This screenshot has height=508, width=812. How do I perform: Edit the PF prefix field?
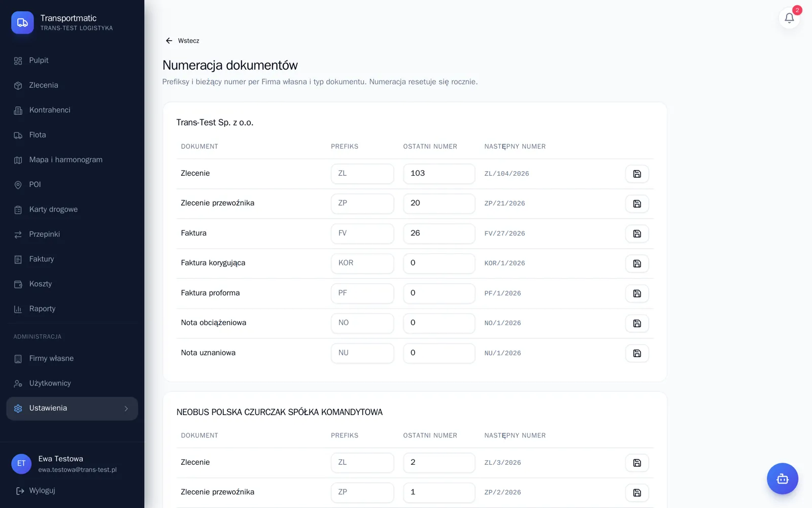click(362, 294)
